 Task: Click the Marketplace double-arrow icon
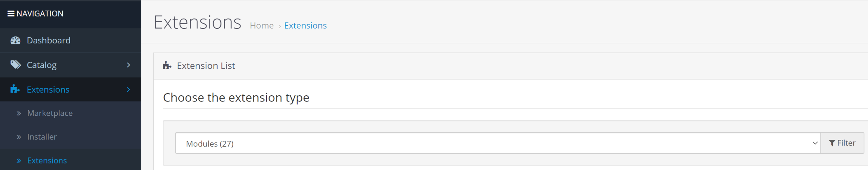(19, 113)
